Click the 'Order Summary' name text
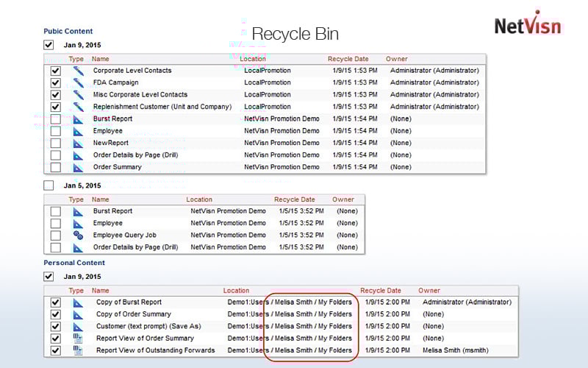 [118, 167]
